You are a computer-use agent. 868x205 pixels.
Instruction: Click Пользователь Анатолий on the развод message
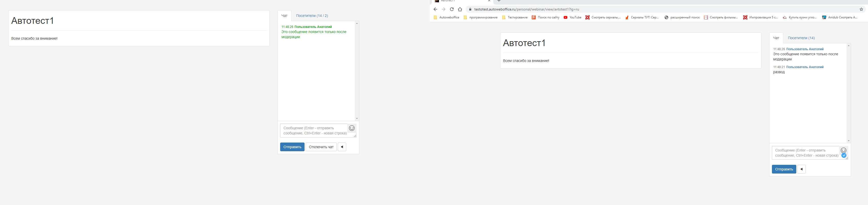click(805, 67)
